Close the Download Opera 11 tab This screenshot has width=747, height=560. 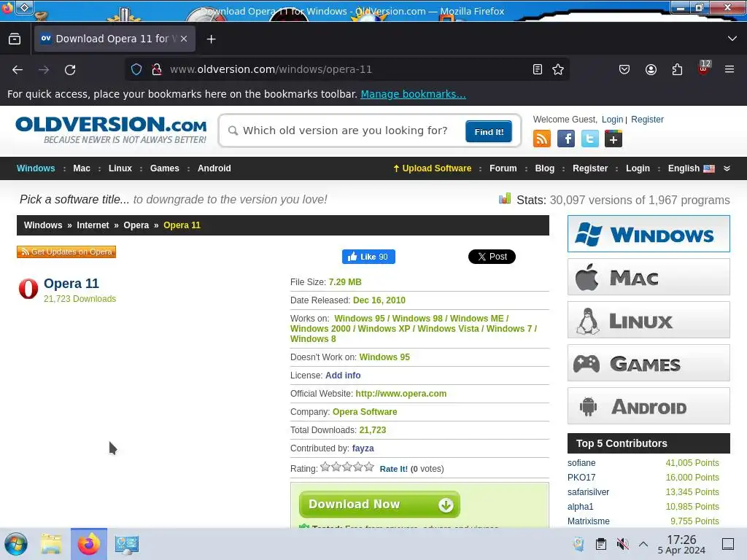point(184,39)
